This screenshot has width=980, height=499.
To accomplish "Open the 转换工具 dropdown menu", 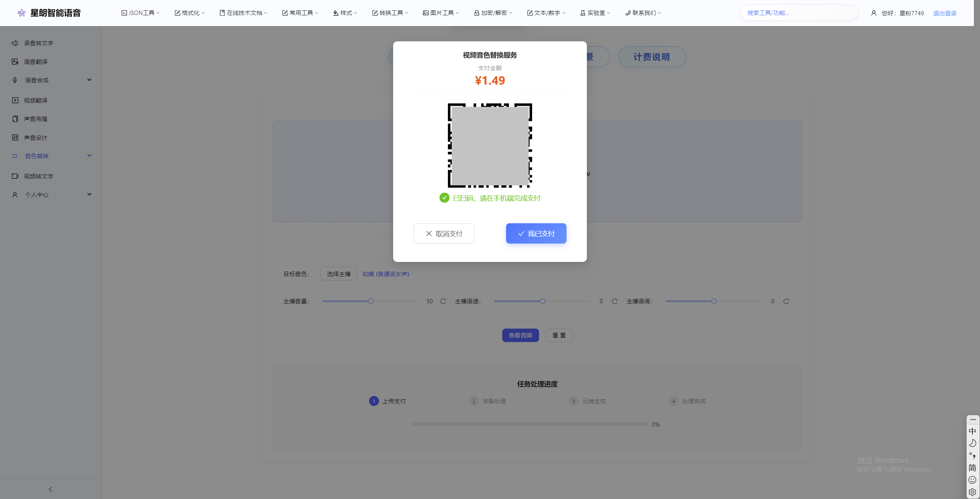I will coord(390,13).
